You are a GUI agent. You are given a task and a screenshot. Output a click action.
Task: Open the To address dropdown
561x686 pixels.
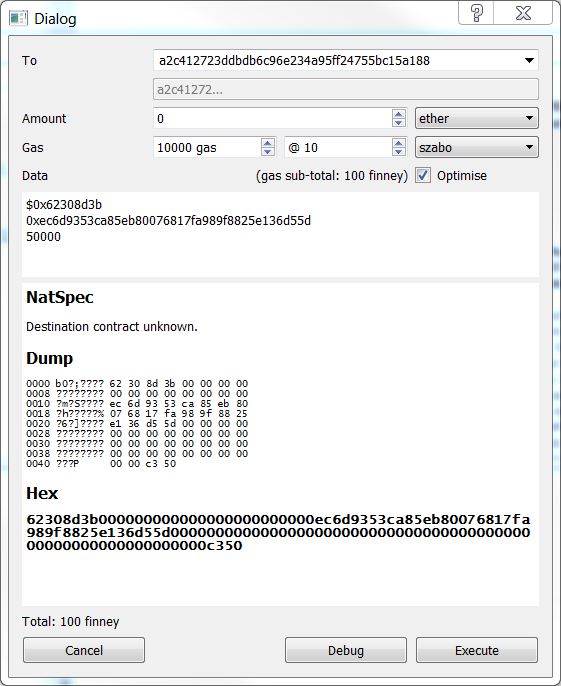click(x=529, y=60)
